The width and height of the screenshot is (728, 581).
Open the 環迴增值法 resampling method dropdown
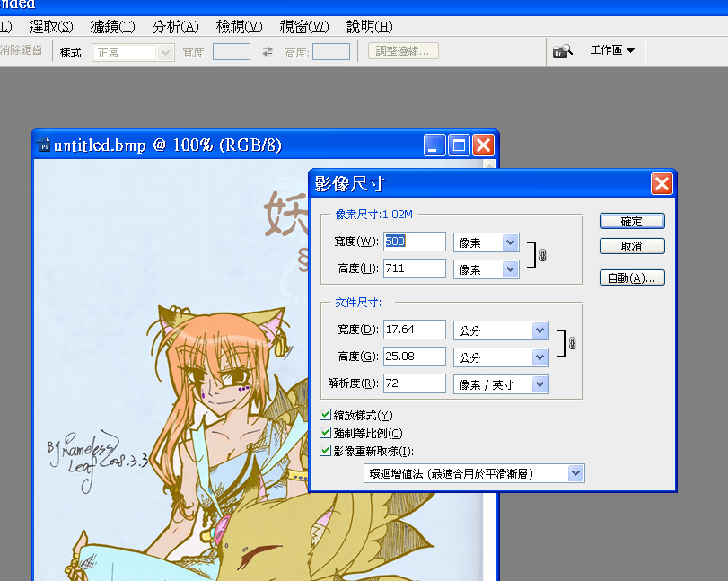(x=474, y=473)
